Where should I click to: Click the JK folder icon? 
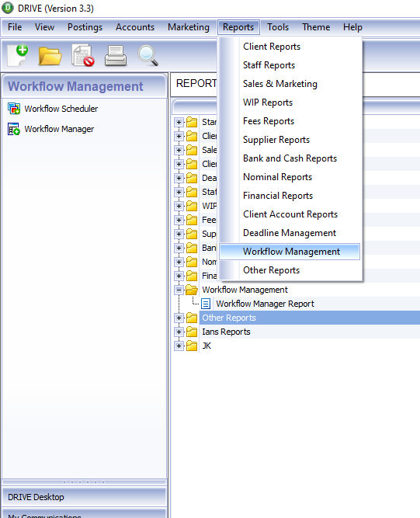[x=192, y=346]
